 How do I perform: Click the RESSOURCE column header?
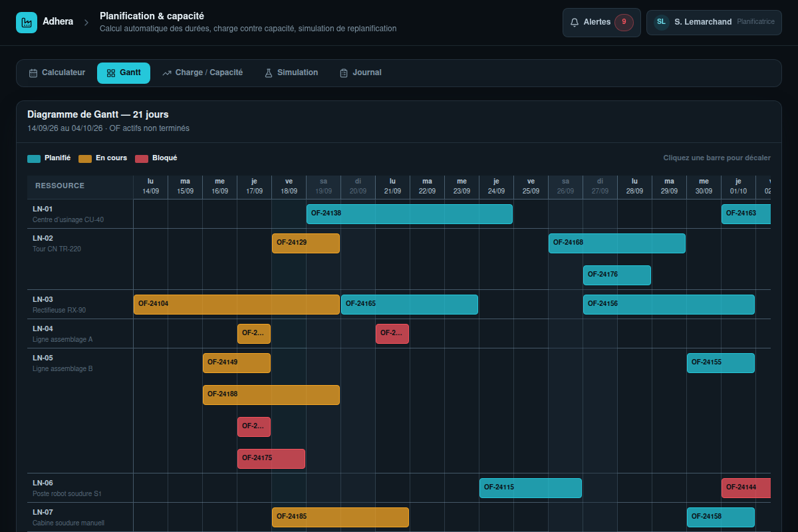80,186
